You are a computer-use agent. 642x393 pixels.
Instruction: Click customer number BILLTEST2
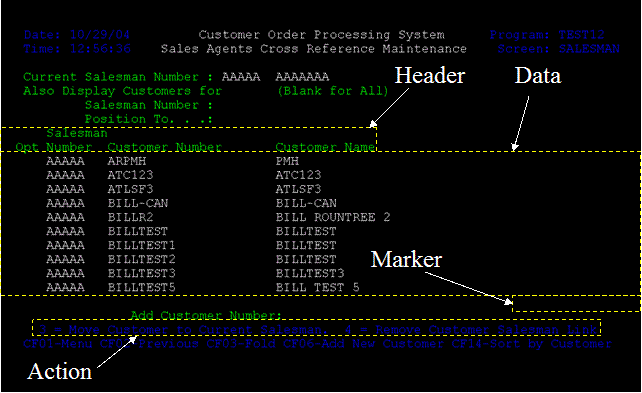[142, 259]
